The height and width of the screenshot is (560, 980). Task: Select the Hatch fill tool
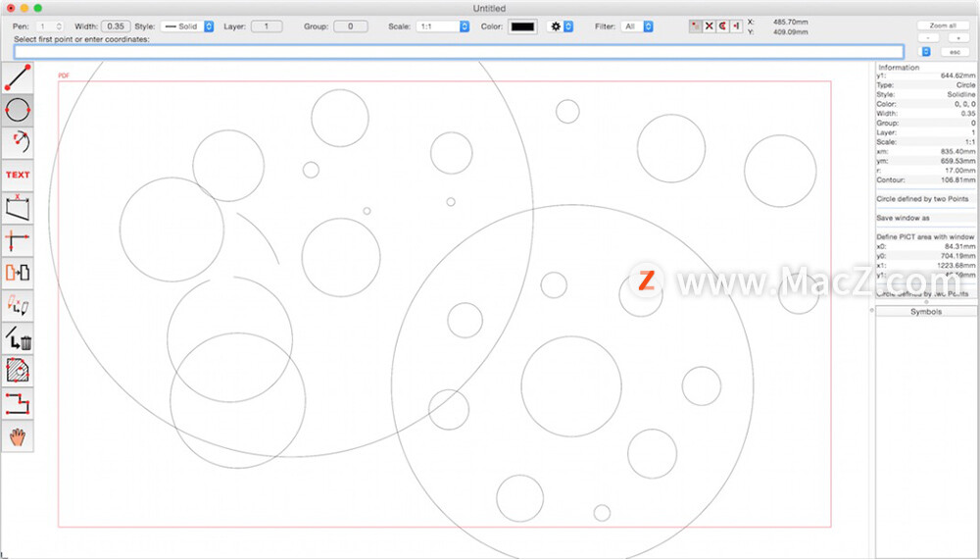tap(18, 370)
